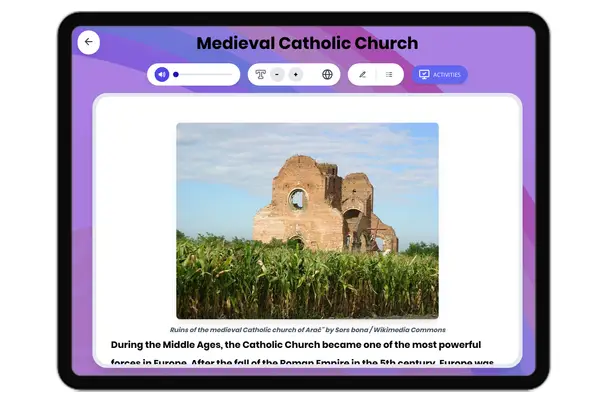The image size is (600, 400).
Task: Click the audio slider's dot handle
Action: tap(176, 74)
